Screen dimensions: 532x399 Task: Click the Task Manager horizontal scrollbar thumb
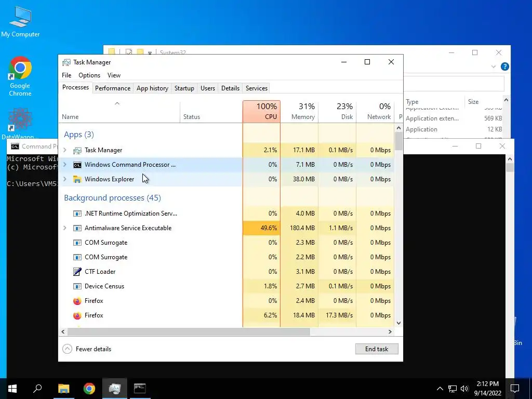[x=189, y=331]
